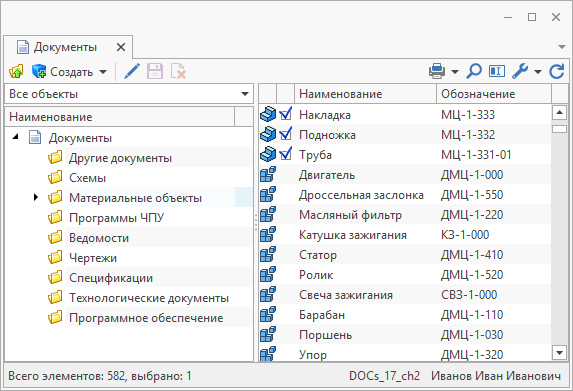Click the save floppy disk icon

pyautogui.click(x=155, y=71)
